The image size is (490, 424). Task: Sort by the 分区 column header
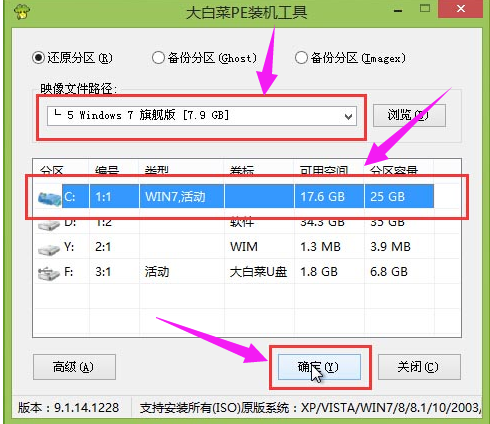(x=52, y=171)
